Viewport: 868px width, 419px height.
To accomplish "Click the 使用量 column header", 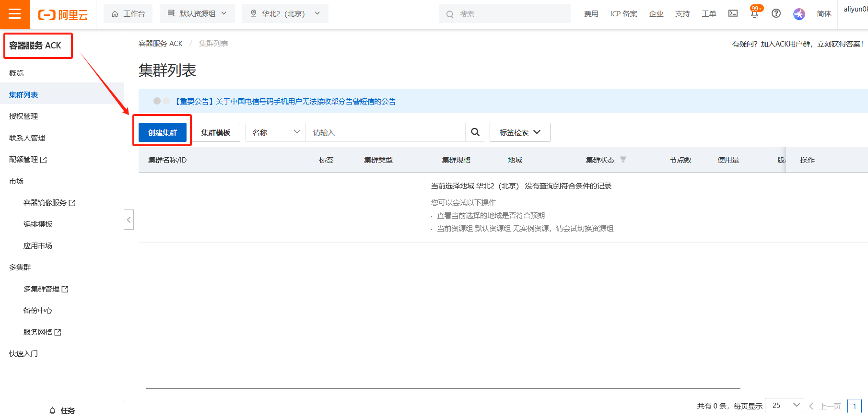I will [728, 160].
